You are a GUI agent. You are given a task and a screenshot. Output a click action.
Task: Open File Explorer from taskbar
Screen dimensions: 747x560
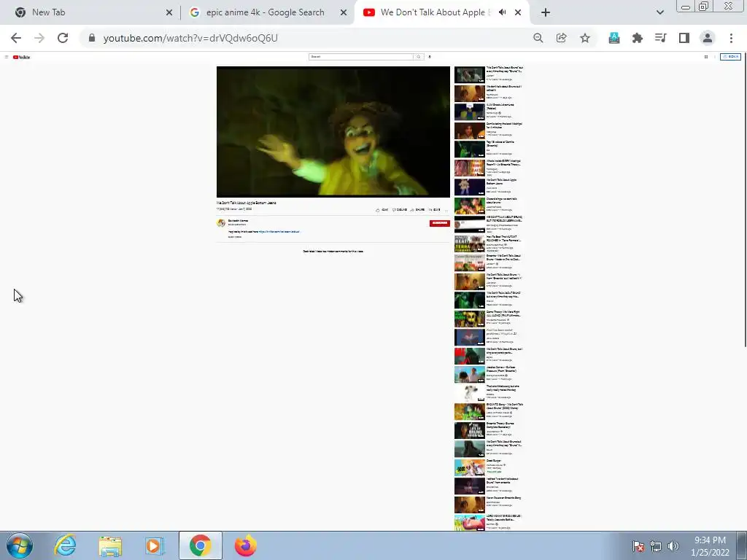click(110, 545)
